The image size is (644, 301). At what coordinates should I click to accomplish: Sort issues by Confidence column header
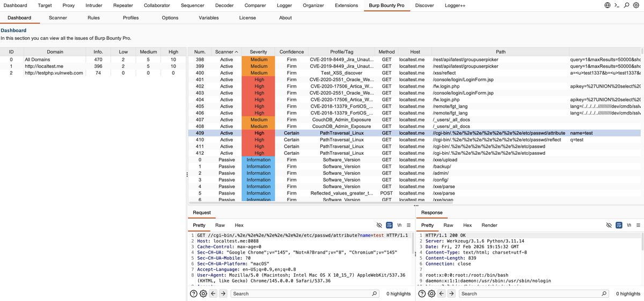coord(291,52)
